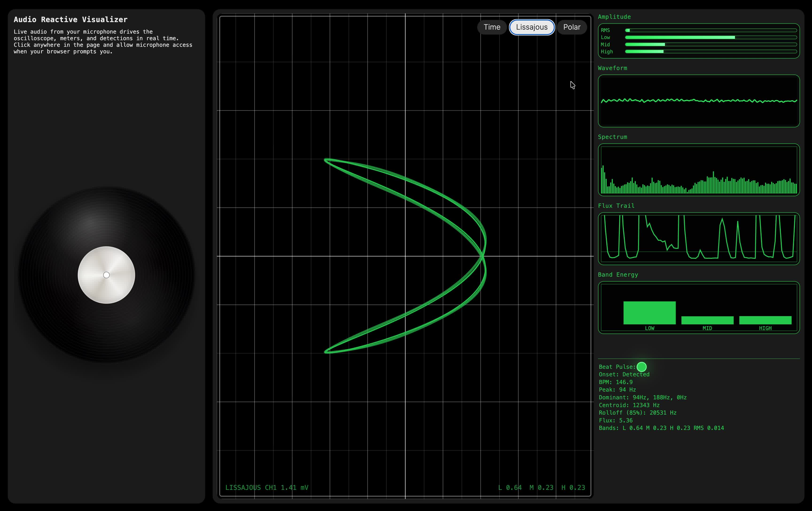The image size is (812, 511).
Task: Click the Onset: Detected status text
Action: [624, 374]
